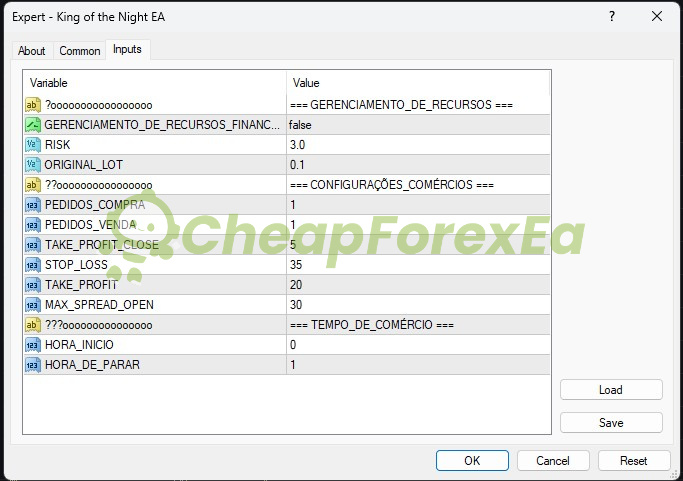Select the MAX_SPREAD_OPEN row icon
This screenshot has width=683, height=481.
32,305
